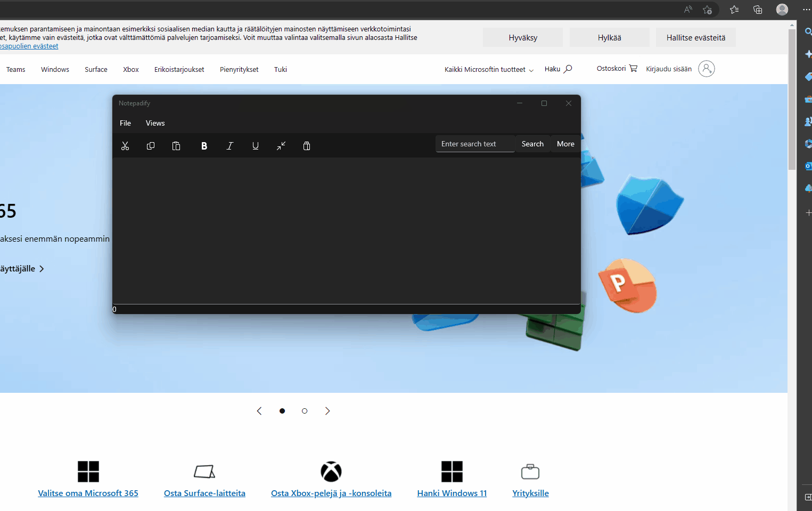Open the Views menu in Notepadify

coord(155,123)
